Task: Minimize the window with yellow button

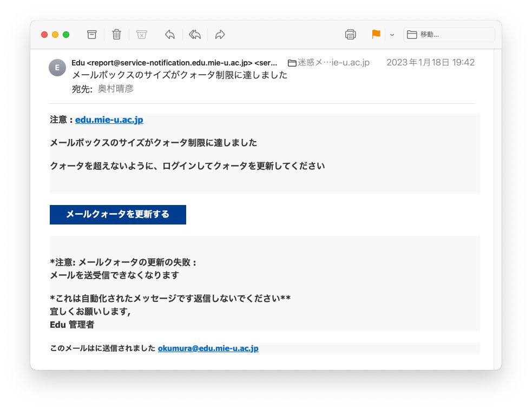Action: [x=55, y=35]
